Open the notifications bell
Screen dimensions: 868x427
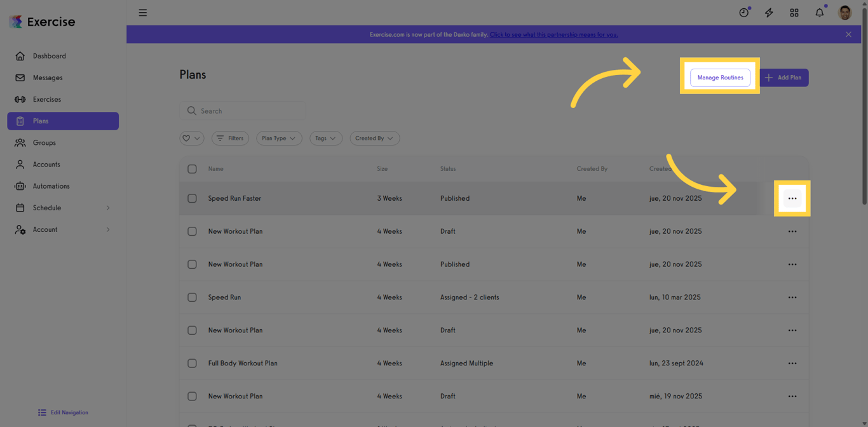coord(819,12)
